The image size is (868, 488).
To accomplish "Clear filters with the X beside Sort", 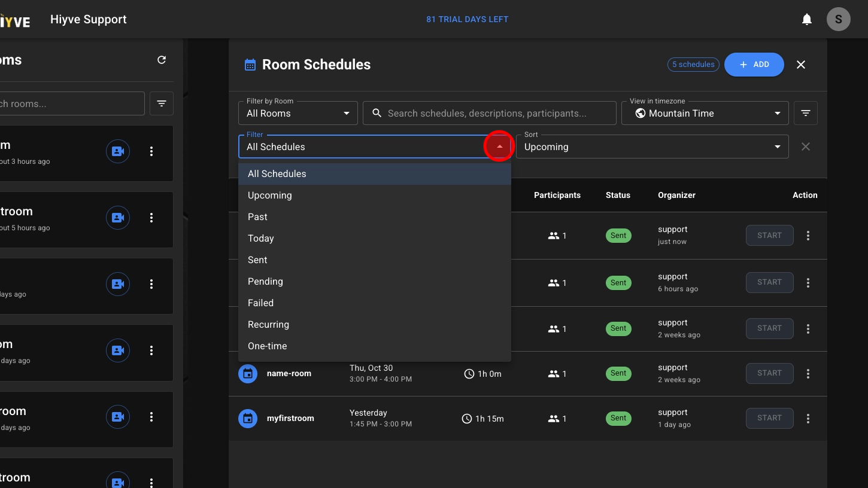I will point(806,147).
